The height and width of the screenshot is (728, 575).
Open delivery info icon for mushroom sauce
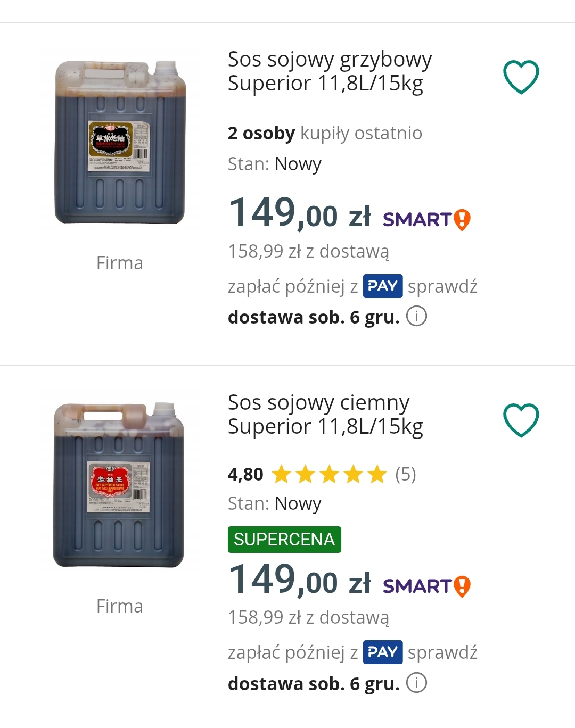416,316
